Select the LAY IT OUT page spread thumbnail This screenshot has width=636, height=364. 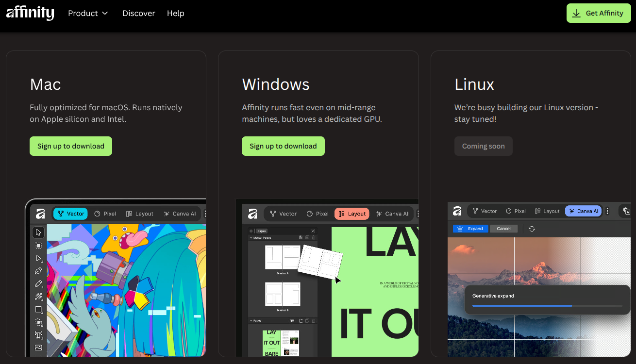coord(281,343)
